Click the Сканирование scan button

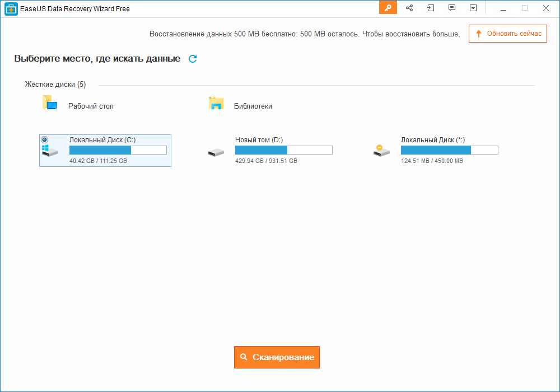coord(277,357)
